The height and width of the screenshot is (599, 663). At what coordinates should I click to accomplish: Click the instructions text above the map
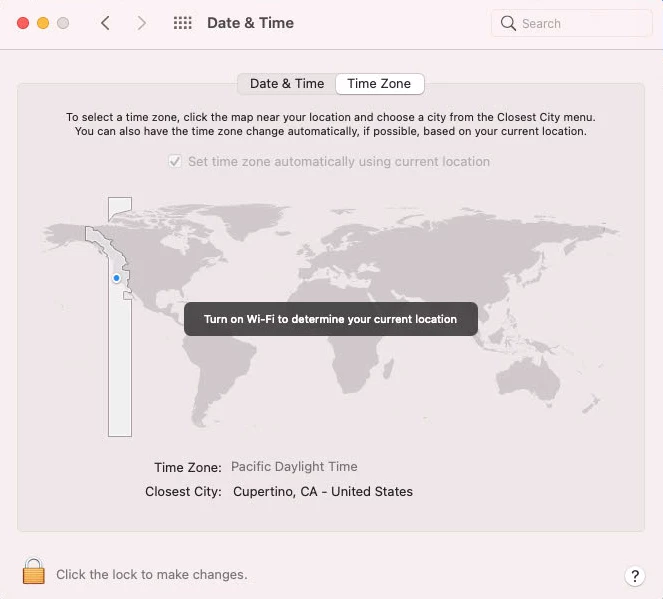coord(331,124)
